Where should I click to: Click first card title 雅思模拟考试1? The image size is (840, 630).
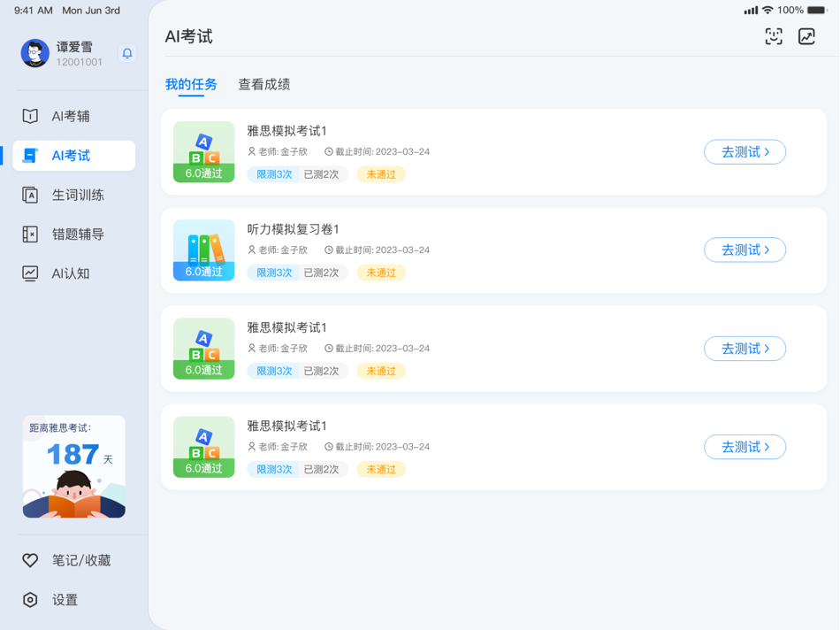pos(286,131)
